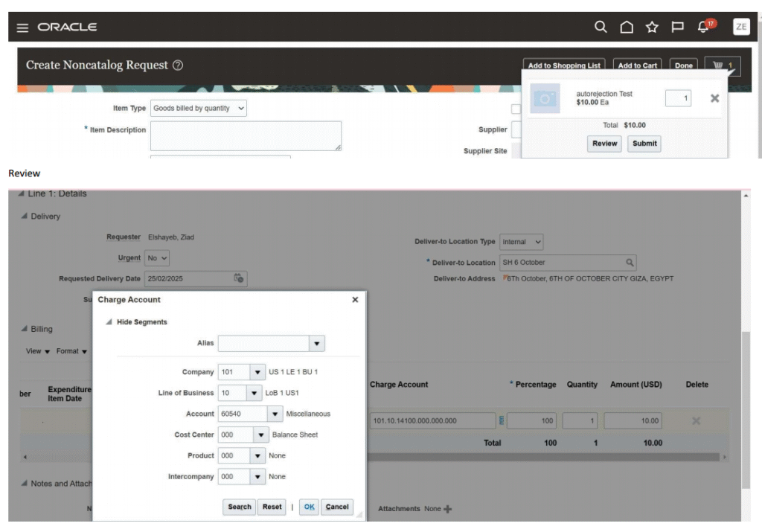Open the hamburger navigation menu
The image size is (762, 532).
tap(22, 28)
